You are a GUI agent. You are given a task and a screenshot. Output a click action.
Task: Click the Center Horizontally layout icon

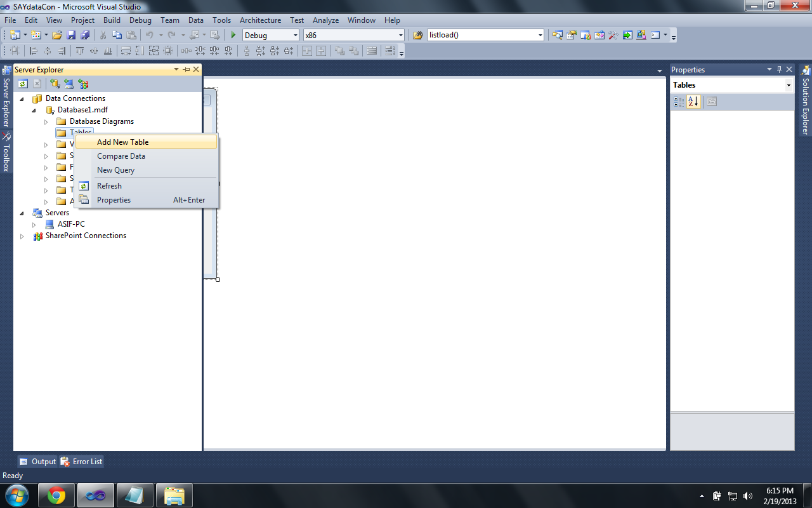coord(307,51)
